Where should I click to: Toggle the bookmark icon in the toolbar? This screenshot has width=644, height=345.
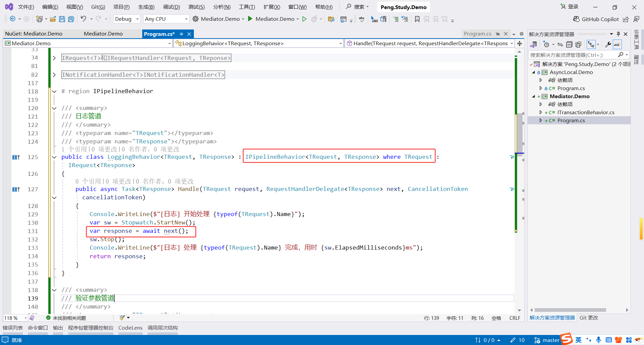(x=417, y=19)
